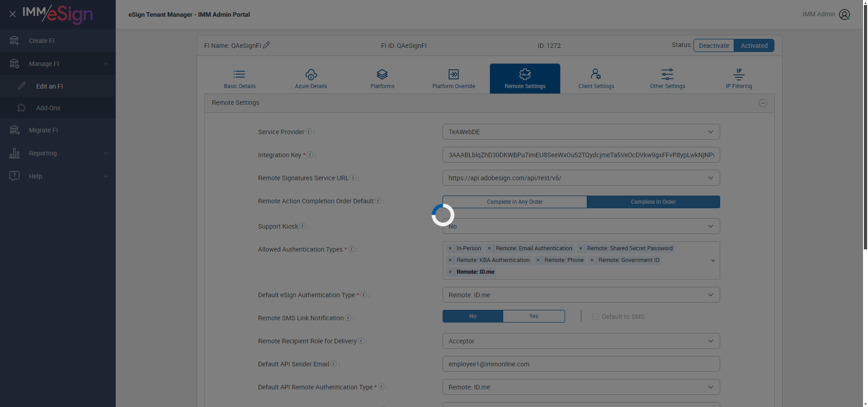868x407 pixels.
Task: Select Complete In Order option
Action: [653, 202]
